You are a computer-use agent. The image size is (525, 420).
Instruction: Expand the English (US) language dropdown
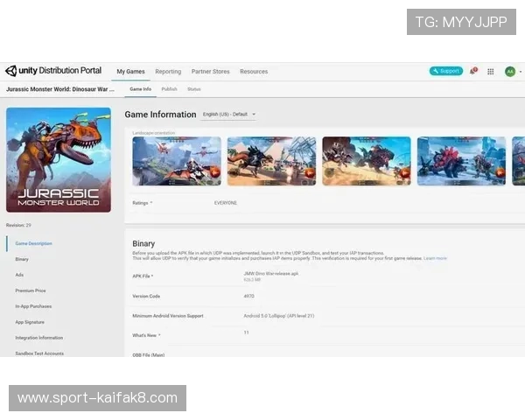point(229,115)
